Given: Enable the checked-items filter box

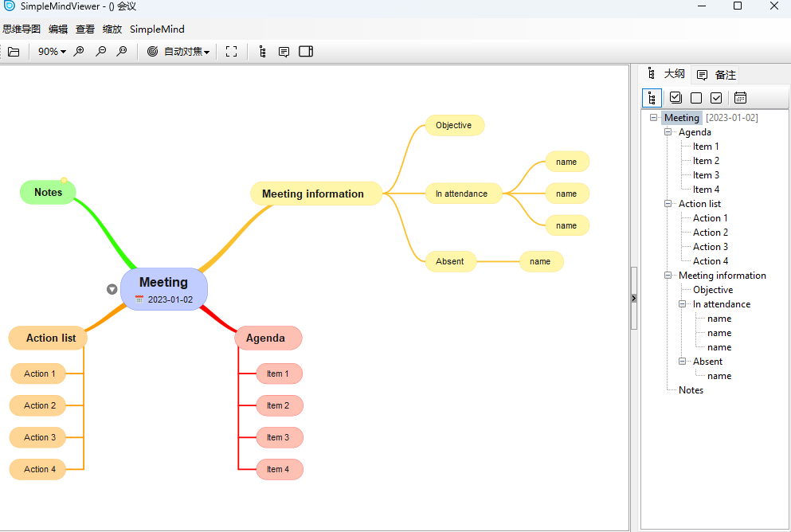Looking at the screenshot, I should (x=716, y=97).
